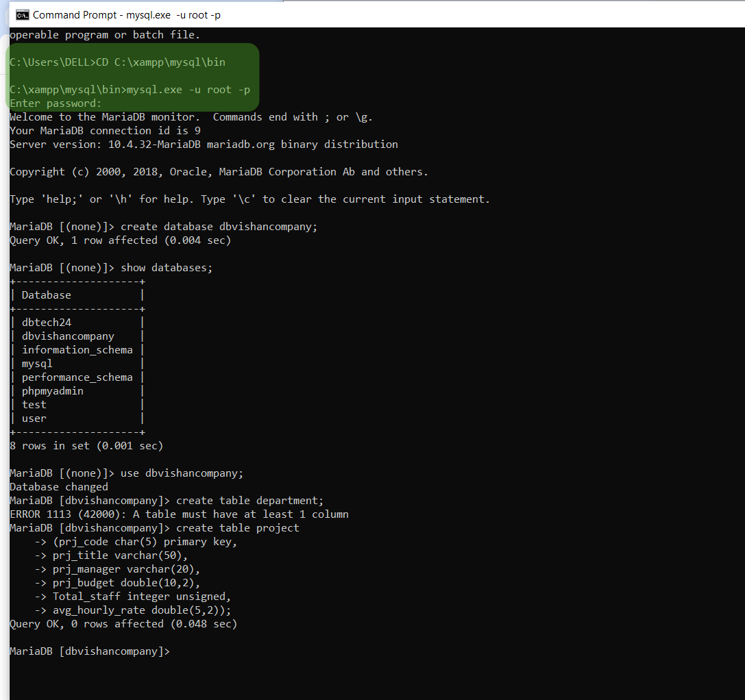Click the "user" database entry
745x700 pixels.
click(x=34, y=418)
